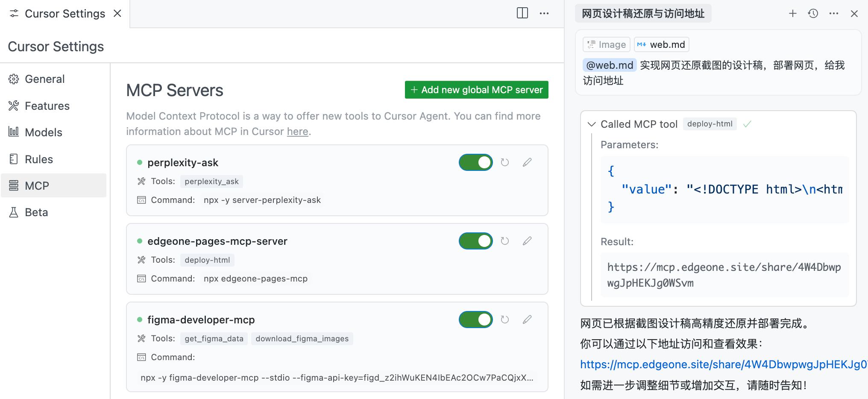
Task: Open chat history clock icon
Action: [x=813, y=14]
